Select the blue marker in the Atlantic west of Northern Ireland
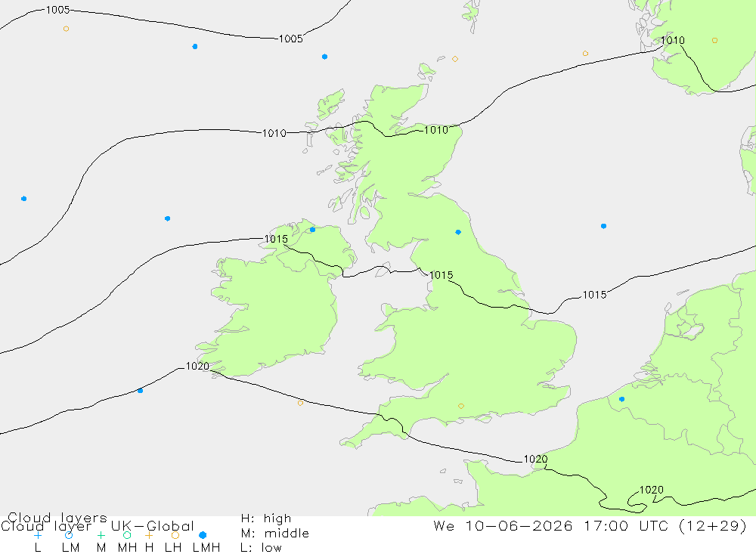The image size is (756, 554). (167, 218)
